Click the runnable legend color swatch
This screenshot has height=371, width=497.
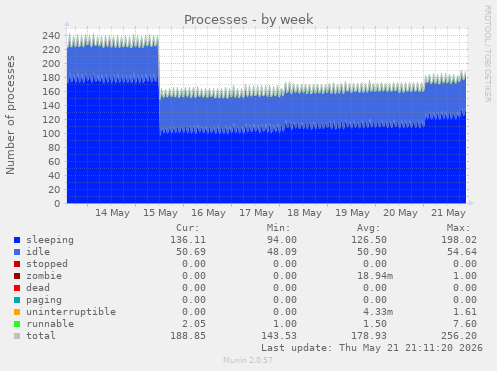(17, 324)
